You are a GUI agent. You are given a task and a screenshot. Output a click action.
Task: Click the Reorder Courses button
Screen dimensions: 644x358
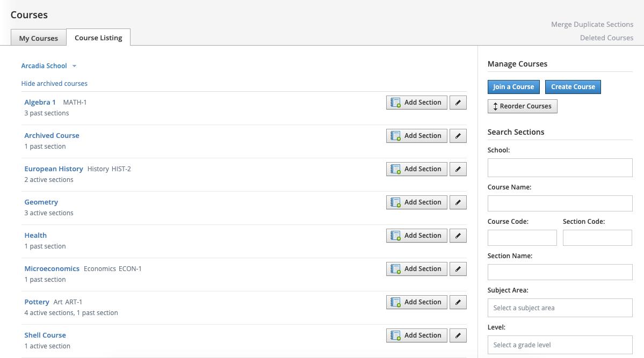(x=522, y=106)
